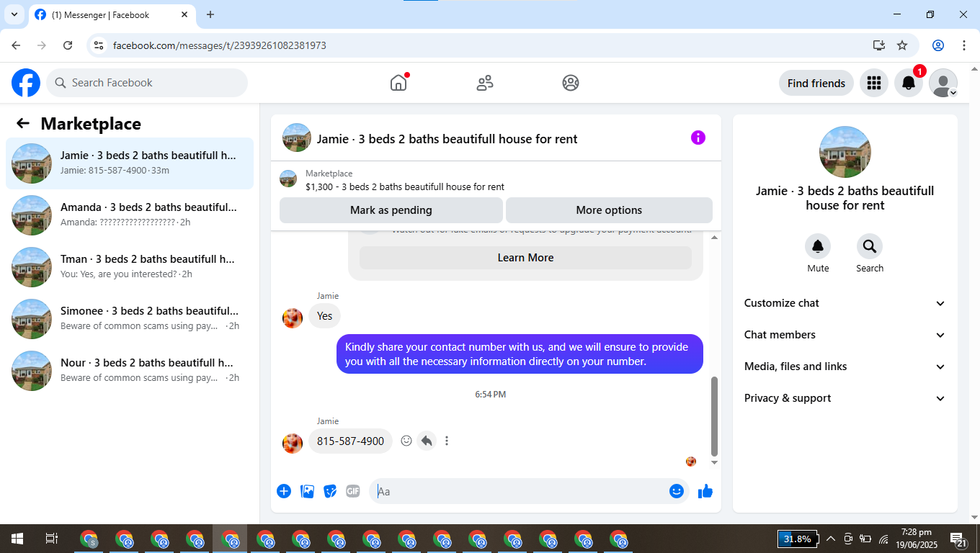
Task: Send a thumbs-up like
Action: (x=705, y=491)
